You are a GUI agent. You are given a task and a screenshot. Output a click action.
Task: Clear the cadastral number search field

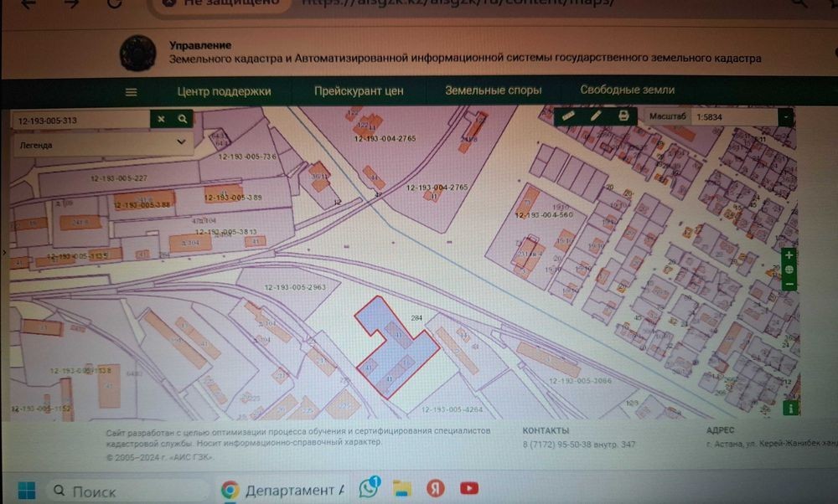(x=161, y=119)
